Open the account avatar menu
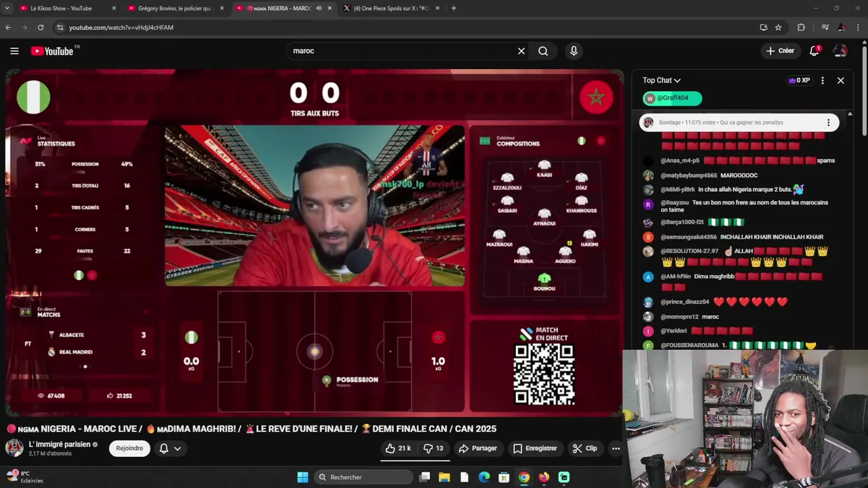This screenshot has width=868, height=488. [x=840, y=51]
